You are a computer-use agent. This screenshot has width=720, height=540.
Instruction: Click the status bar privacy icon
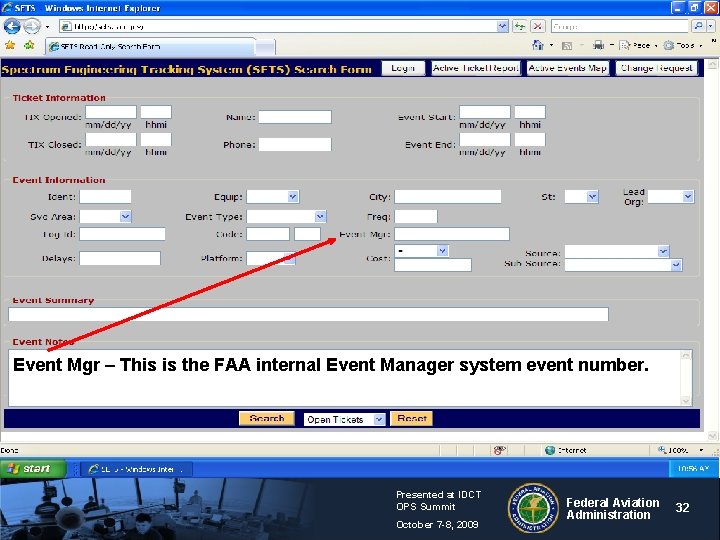(x=500, y=450)
